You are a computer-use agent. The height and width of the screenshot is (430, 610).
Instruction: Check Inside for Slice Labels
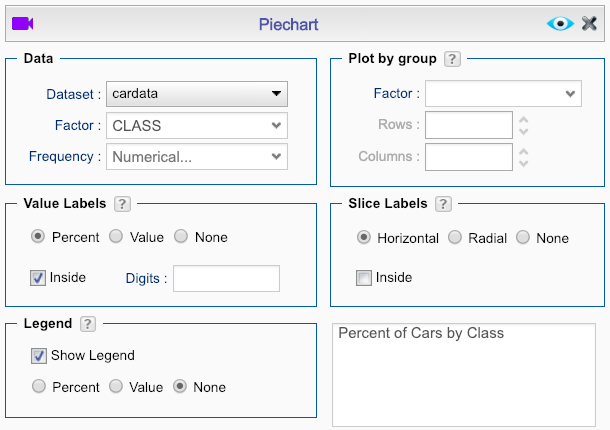coord(364,278)
